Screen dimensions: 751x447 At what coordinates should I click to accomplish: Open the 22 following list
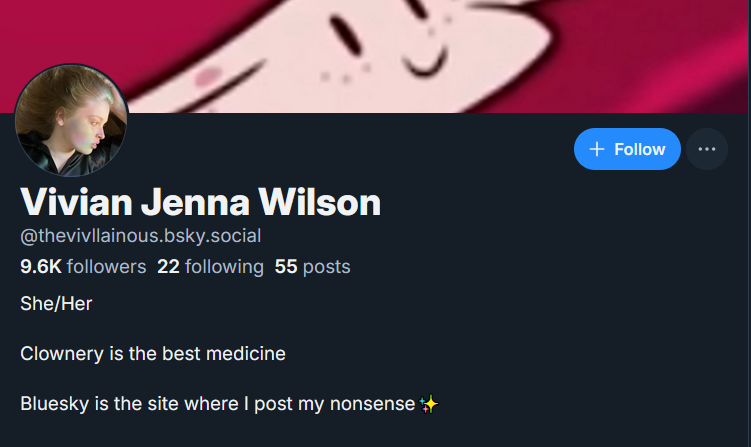pos(211,267)
